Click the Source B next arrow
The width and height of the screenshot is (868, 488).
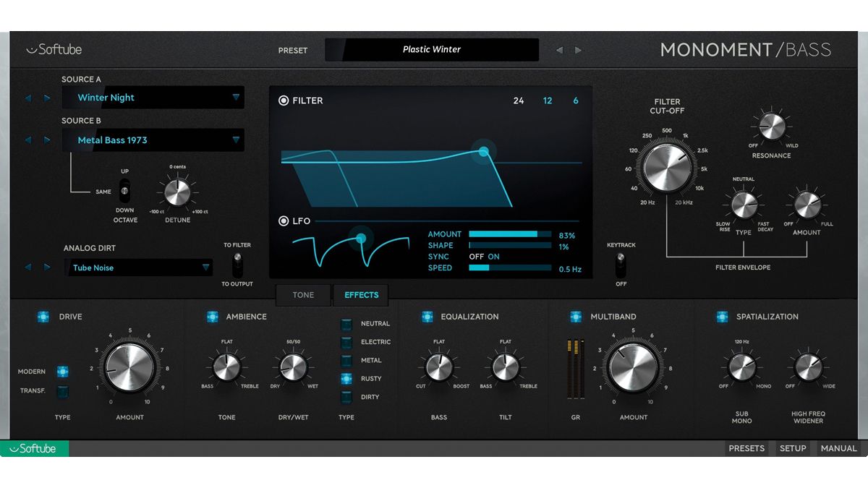coord(47,140)
